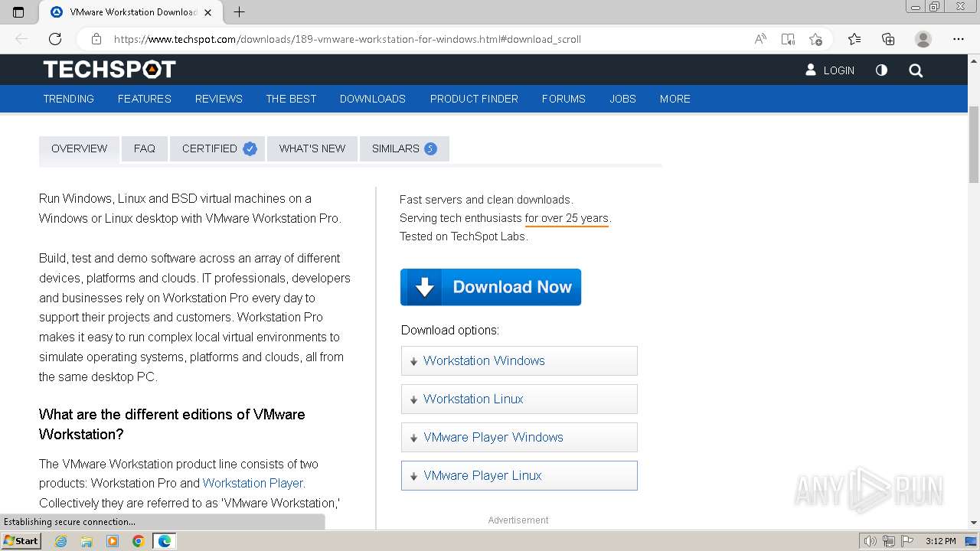Click the address bar URL

point(348,39)
